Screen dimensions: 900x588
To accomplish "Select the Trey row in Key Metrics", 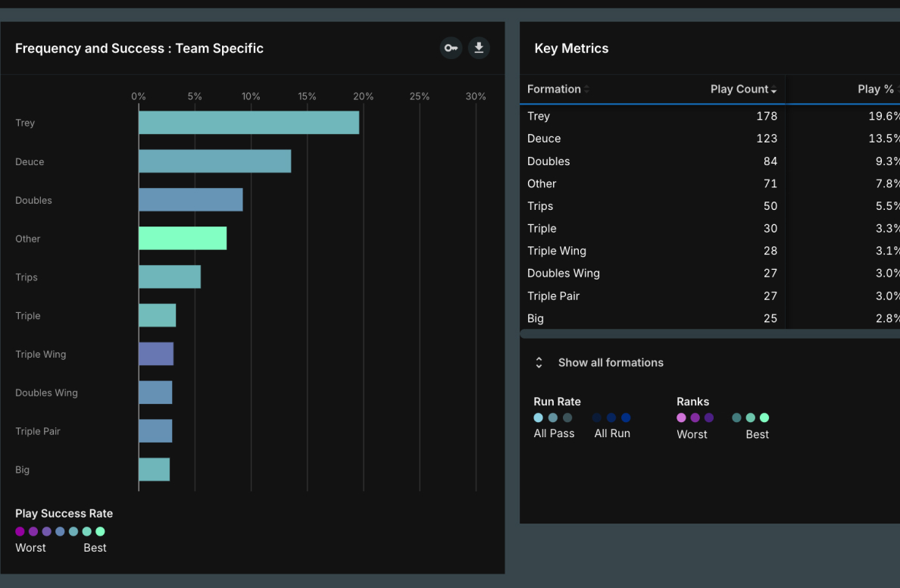I will (652, 116).
